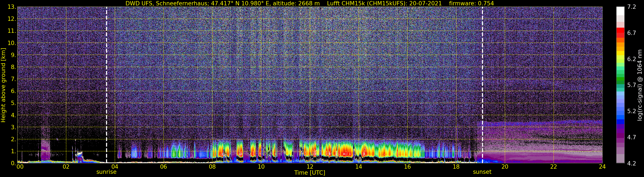Viewport: 644px width, 177px height.
Task: Pick the yellow segment of the colorbar
Action: [620, 53]
